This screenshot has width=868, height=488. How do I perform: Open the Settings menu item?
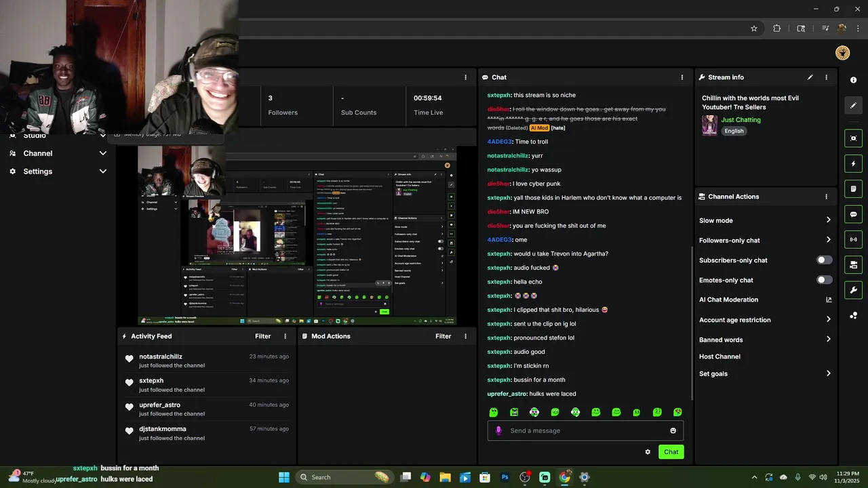pyautogui.click(x=37, y=171)
